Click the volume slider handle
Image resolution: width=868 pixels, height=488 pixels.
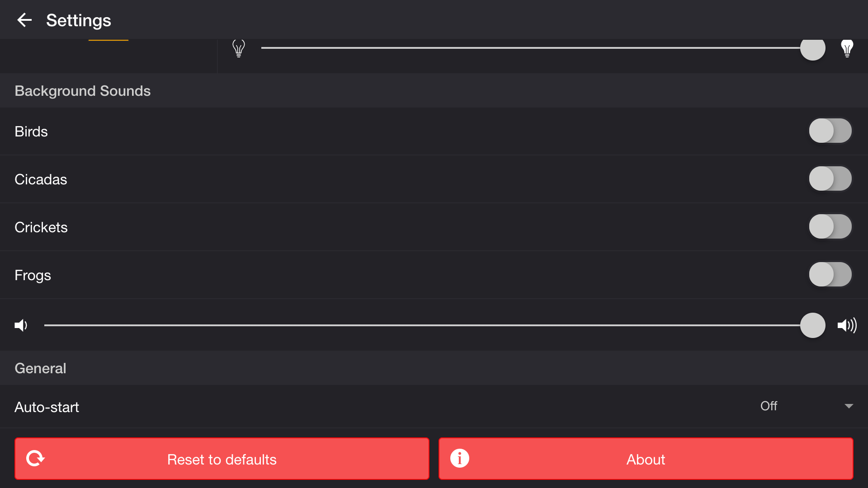tap(812, 325)
